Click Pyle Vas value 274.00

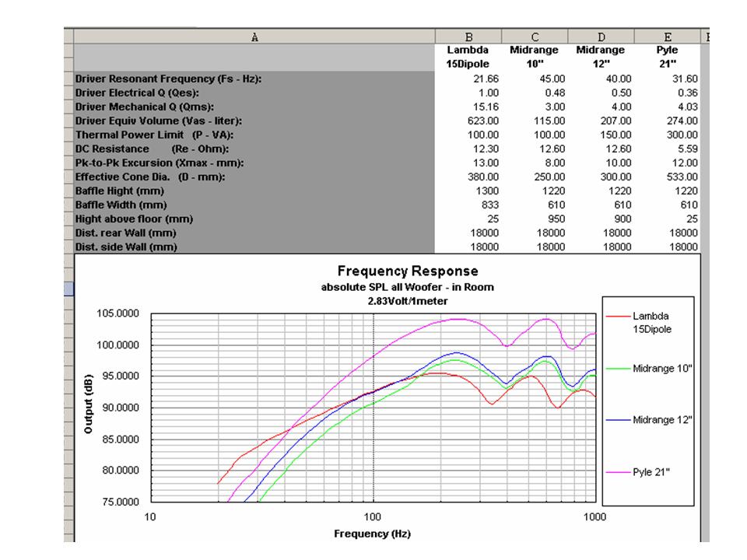pyautogui.click(x=682, y=121)
